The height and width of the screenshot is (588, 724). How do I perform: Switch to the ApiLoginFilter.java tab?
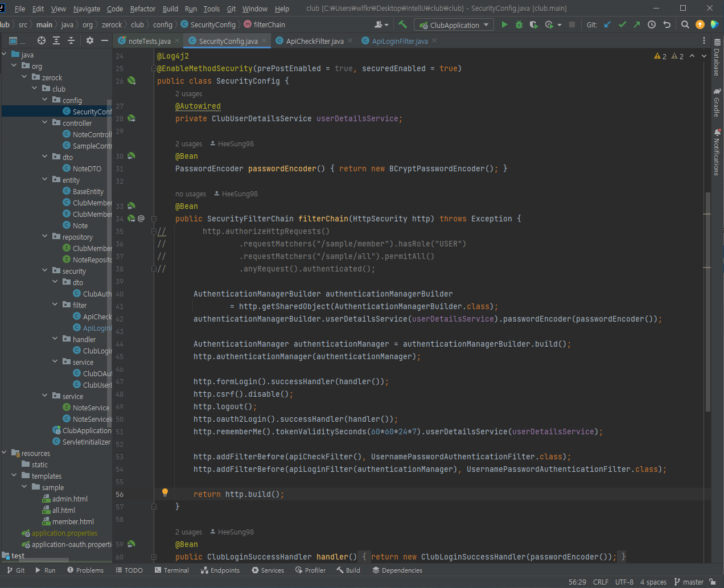(400, 41)
